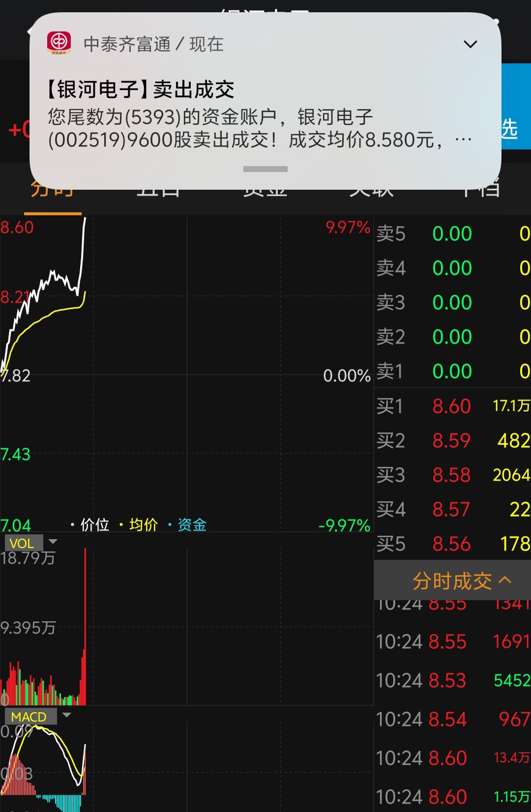The width and height of the screenshot is (531, 812).
Task: Expand the notification with the chevron
Action: click(471, 44)
